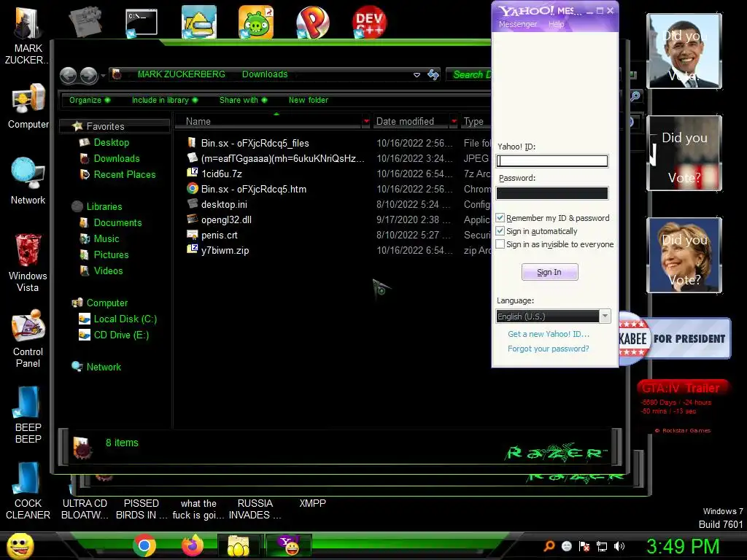Click MARK ZUCKERBERG in the address path
Viewport: 747px width, 560px height.
tap(181, 74)
